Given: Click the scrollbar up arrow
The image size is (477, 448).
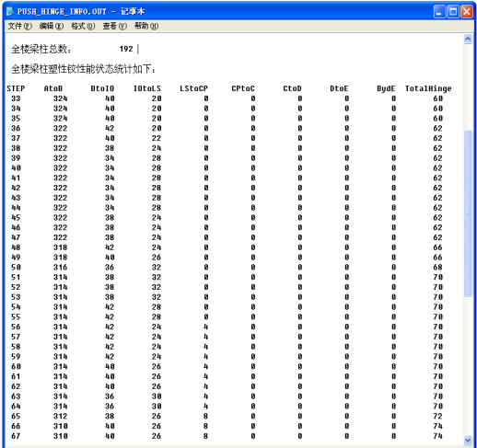Looking at the screenshot, I should [x=468, y=39].
